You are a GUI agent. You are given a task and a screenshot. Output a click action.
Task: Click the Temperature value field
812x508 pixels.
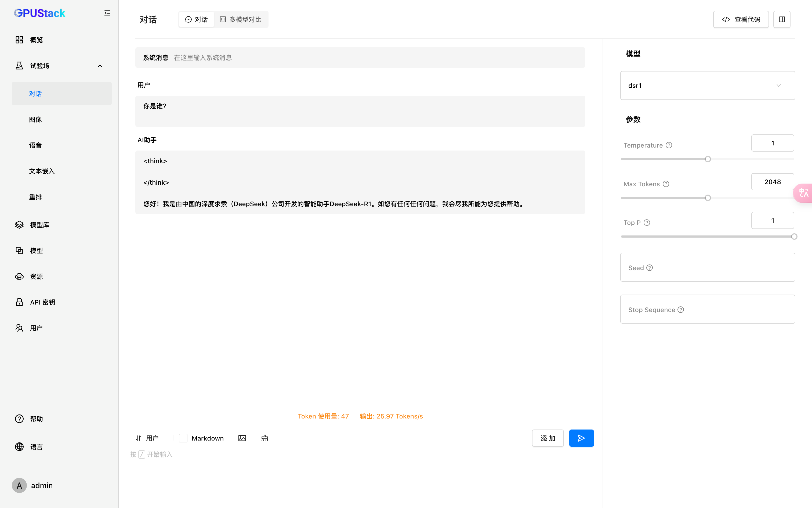[773, 143]
